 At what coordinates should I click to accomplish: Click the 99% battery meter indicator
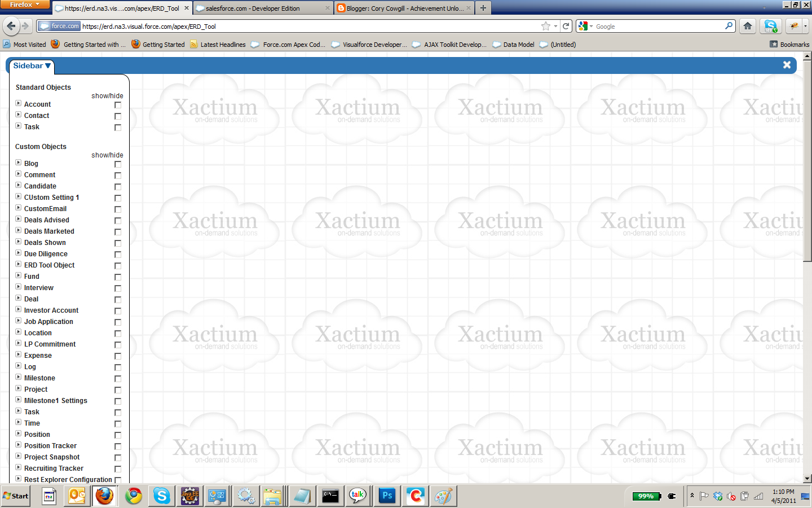[646, 496]
